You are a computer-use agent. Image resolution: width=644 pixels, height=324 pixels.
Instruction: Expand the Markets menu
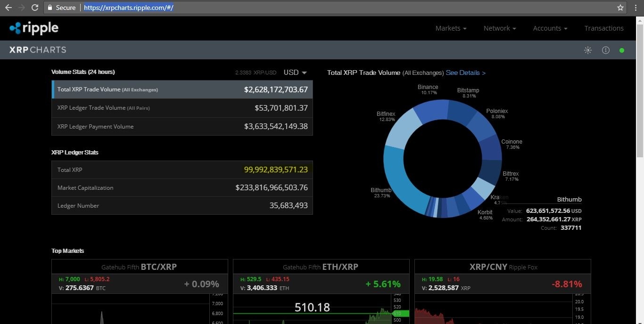coord(451,28)
